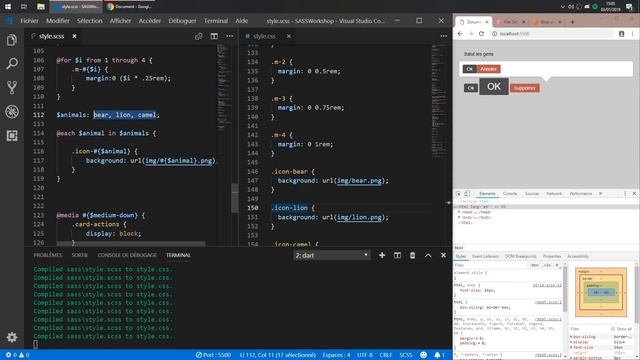The image size is (640, 360).
Task: Close the style.scss editor tab
Action: 74,36
